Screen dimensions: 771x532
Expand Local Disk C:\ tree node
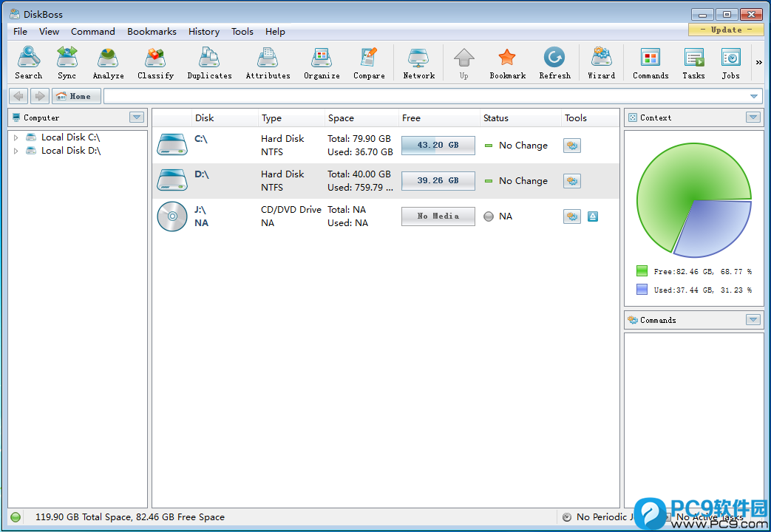pos(16,137)
